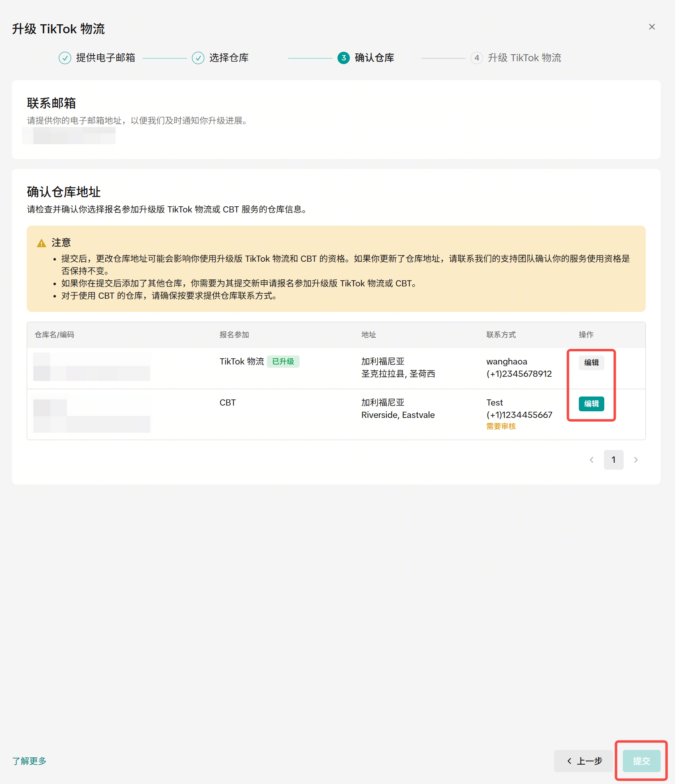Open the 了解更多 link
Image resolution: width=675 pixels, height=784 pixels.
coord(29,761)
